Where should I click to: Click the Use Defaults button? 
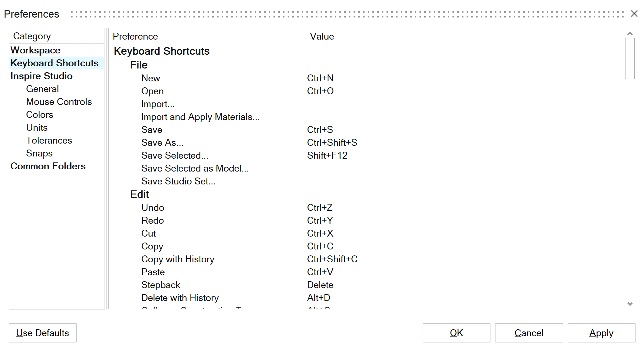coord(43,333)
